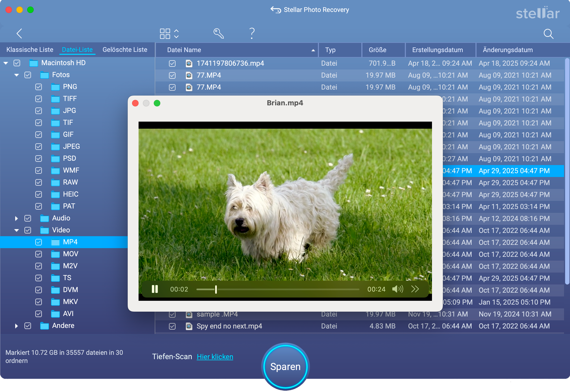Click the TIFF folder icon
Screen dimensions: 570x392
[x=55, y=99]
